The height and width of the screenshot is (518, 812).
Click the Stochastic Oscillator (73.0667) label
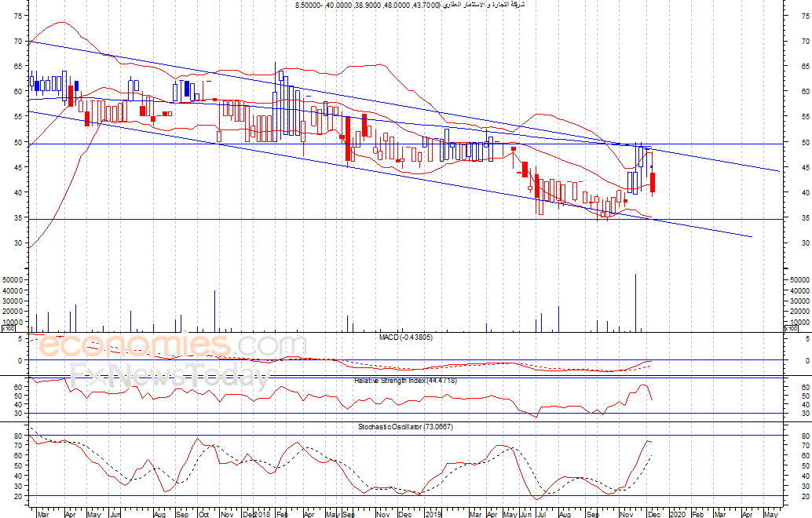[x=405, y=427]
